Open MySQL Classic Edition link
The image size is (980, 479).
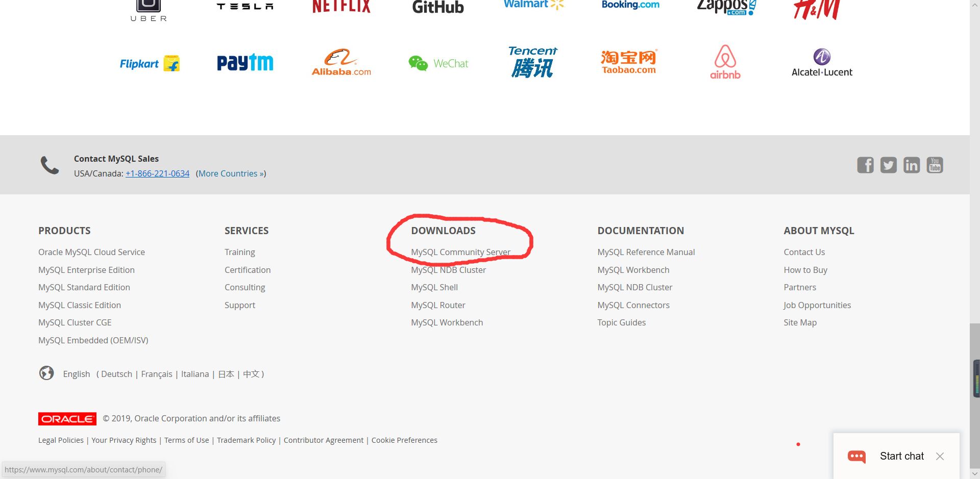tap(80, 305)
